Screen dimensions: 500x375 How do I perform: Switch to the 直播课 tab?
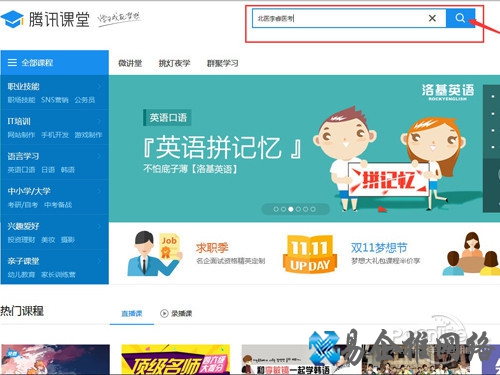click(132, 313)
